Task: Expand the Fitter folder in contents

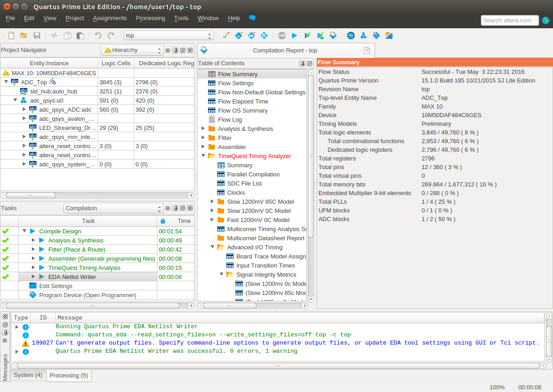Action: pos(203,138)
